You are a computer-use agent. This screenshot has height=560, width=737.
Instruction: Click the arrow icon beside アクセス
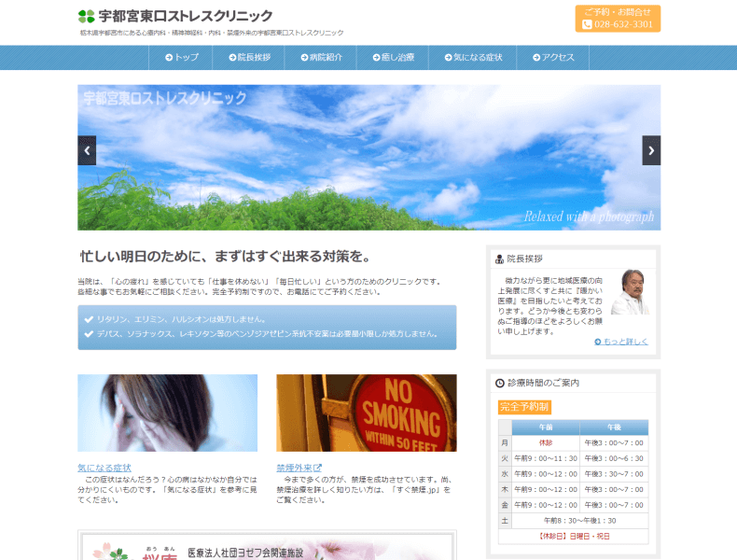536,57
